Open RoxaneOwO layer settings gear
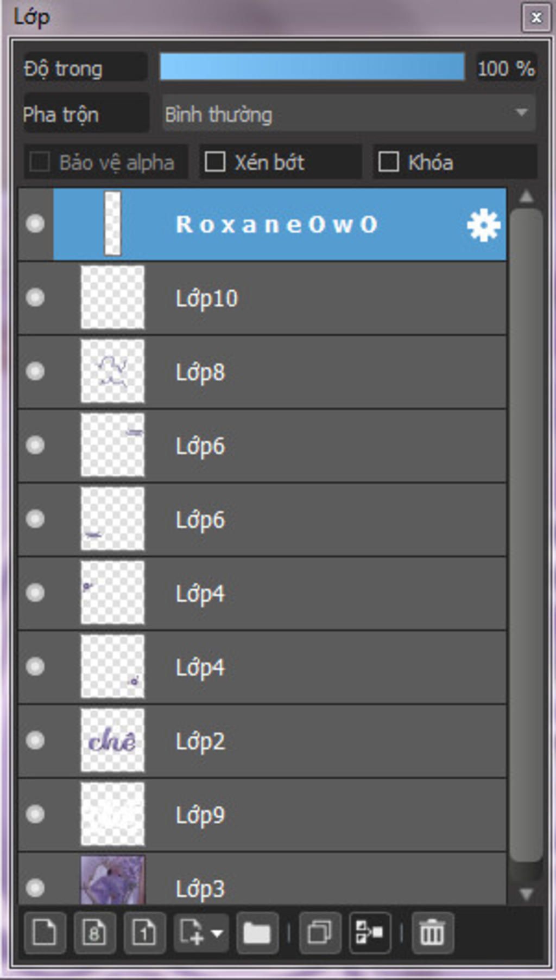Image resolution: width=556 pixels, height=980 pixels. [x=483, y=225]
